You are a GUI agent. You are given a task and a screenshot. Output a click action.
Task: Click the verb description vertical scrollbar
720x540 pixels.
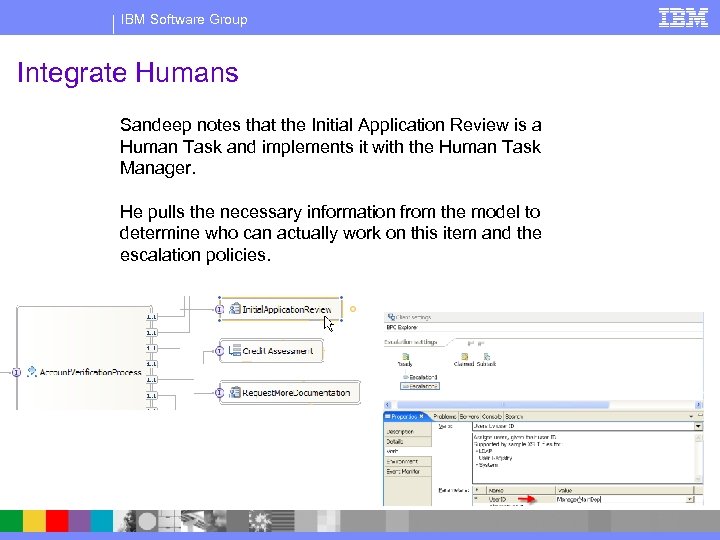[698, 458]
